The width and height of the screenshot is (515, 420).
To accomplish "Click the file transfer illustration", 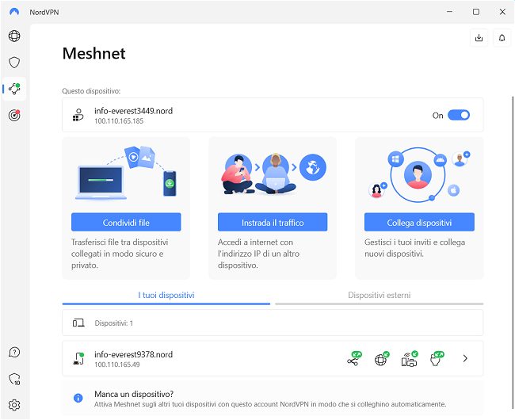I will click(x=126, y=173).
